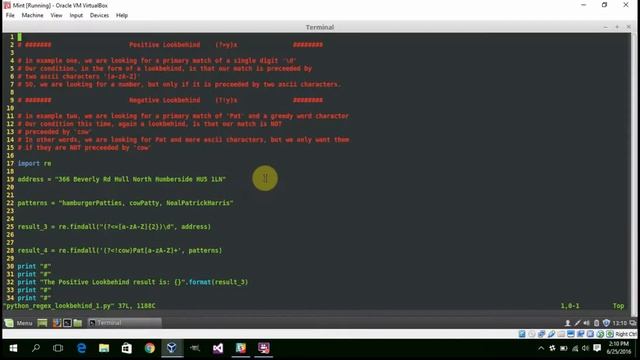Open Visual Studio from taskbar
640x360 pixels.
(x=218, y=348)
